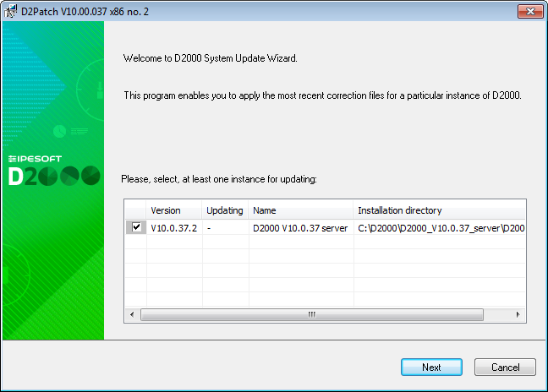Viewport: 548px width, 392px height.
Task: Click the V10.0.37.2 version cell
Action: (x=174, y=228)
